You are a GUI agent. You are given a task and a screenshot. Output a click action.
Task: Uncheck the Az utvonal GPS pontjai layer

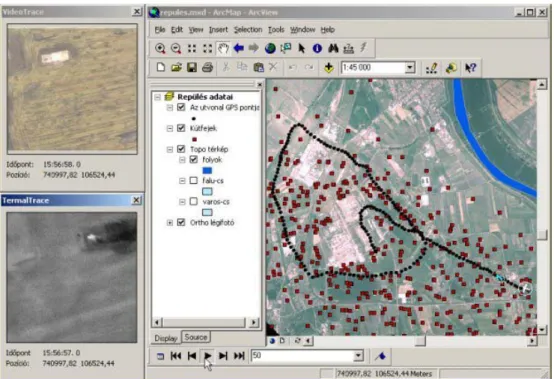181,107
